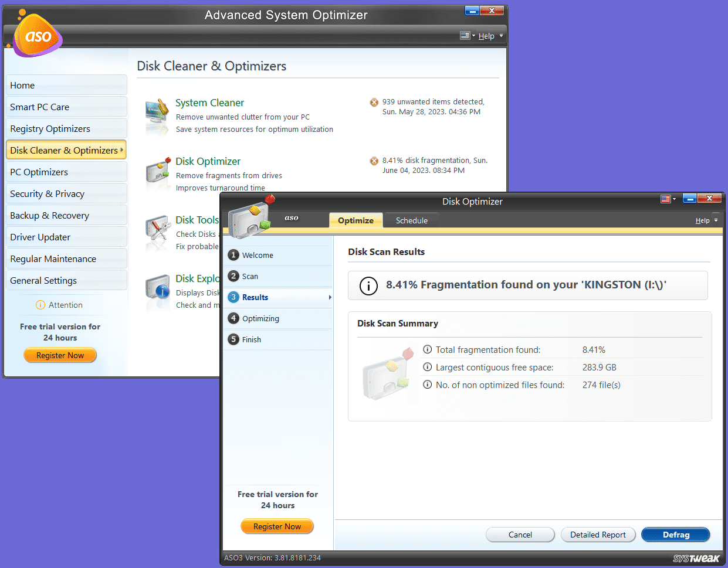
Task: Open Registry Optimizers section
Action: pyautogui.click(x=66, y=128)
